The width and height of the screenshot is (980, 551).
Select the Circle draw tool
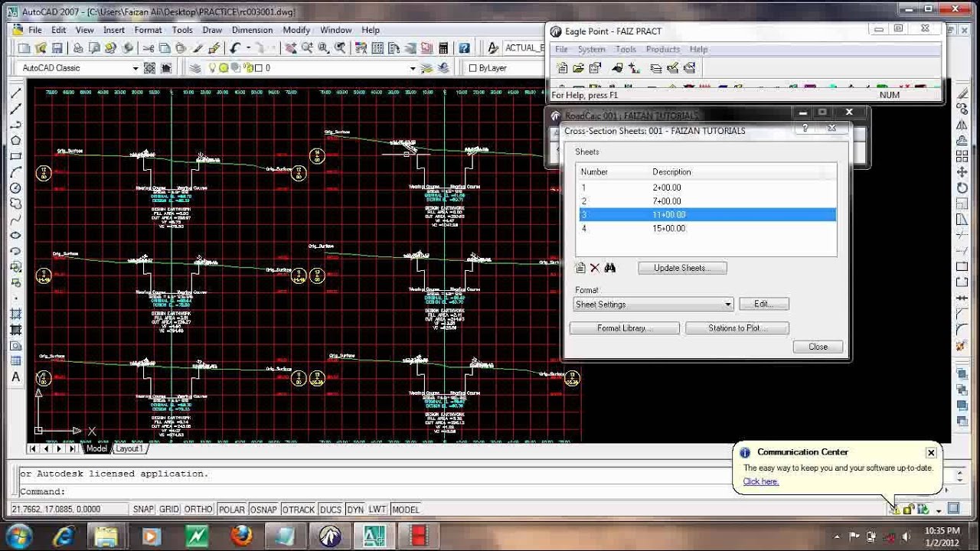click(x=15, y=188)
